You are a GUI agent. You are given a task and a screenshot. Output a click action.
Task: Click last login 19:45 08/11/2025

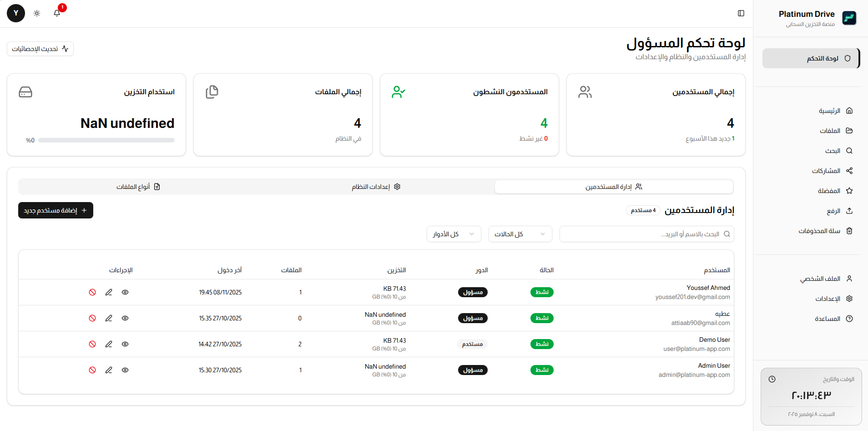(x=220, y=292)
